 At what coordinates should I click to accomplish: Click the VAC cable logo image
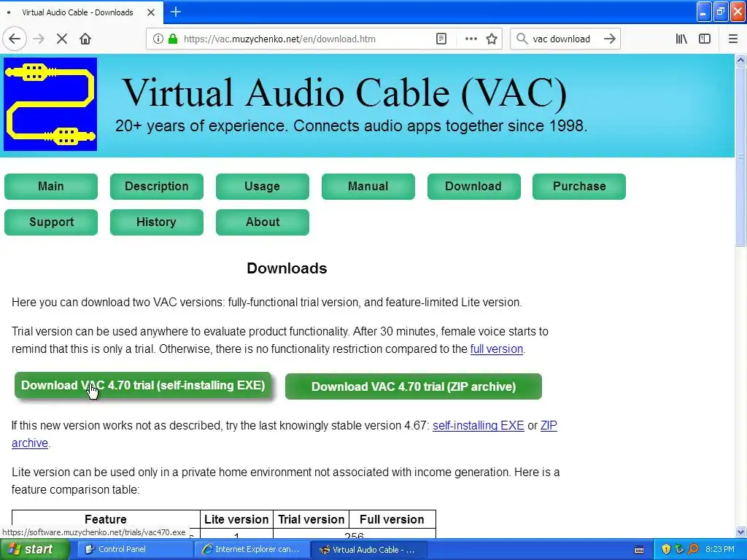coord(50,104)
